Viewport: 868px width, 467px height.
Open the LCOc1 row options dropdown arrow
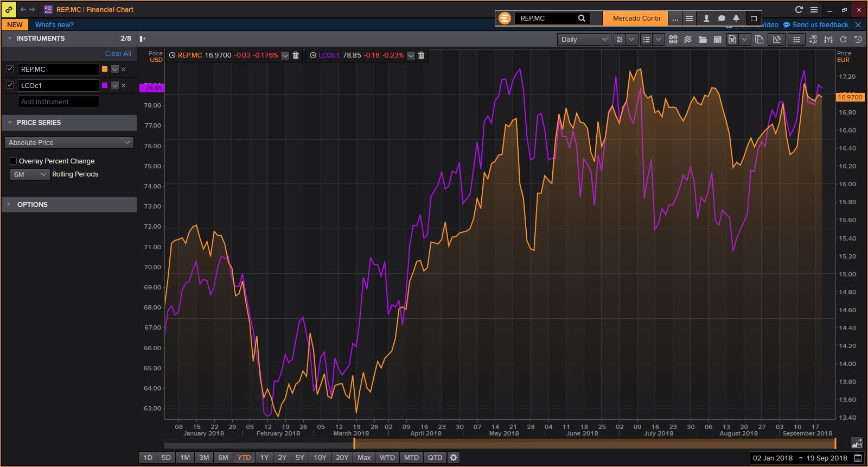114,85
